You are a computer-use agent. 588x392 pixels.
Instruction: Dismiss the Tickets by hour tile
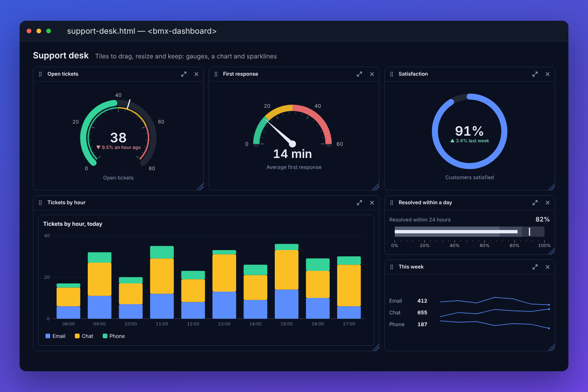[372, 203]
